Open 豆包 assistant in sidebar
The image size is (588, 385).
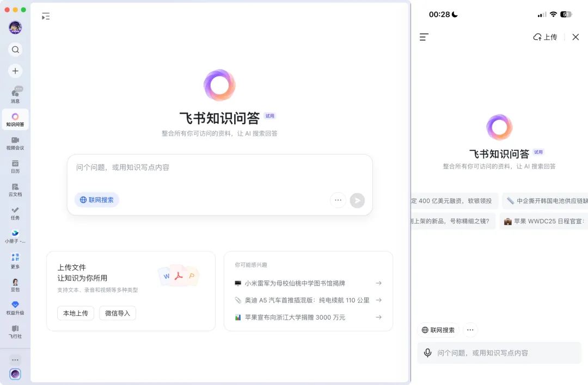click(x=15, y=285)
